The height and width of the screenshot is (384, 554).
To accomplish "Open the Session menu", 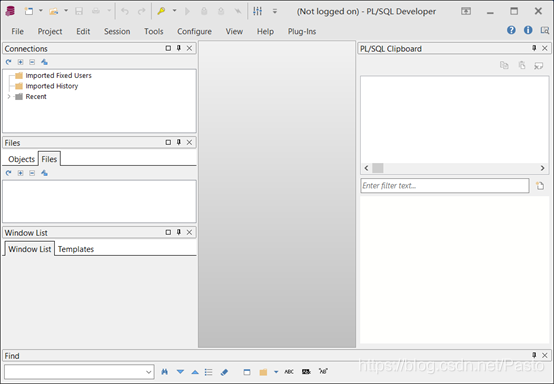I will [117, 31].
